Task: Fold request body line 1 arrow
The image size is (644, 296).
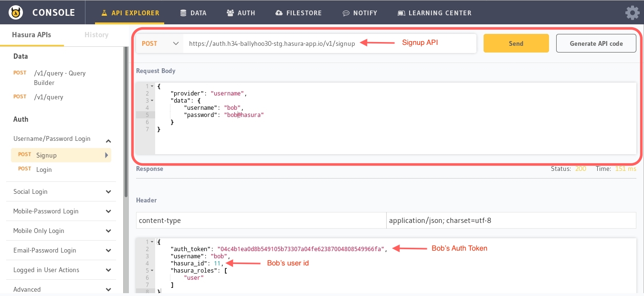Action: [152, 86]
